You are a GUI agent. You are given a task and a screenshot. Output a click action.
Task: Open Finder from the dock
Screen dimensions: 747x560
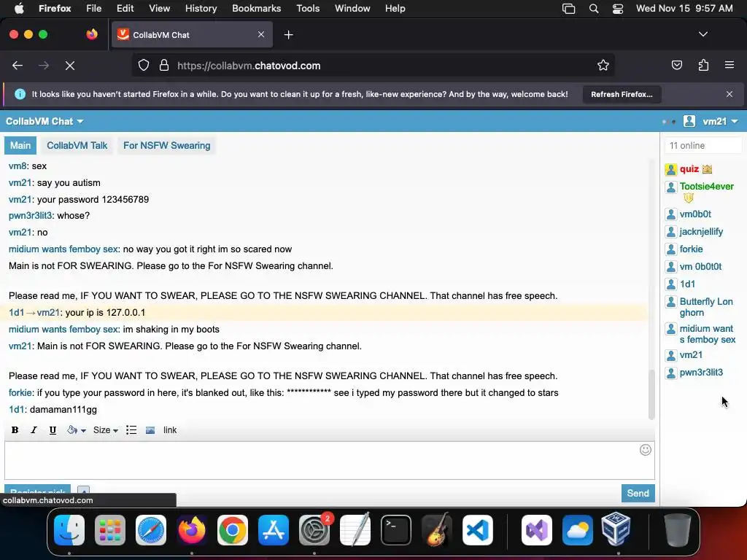coord(69,530)
